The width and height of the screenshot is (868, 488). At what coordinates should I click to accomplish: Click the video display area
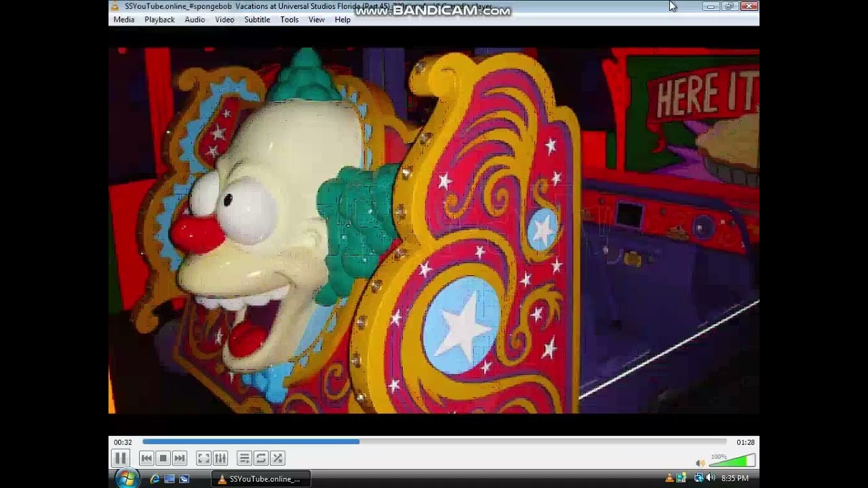[x=434, y=230]
